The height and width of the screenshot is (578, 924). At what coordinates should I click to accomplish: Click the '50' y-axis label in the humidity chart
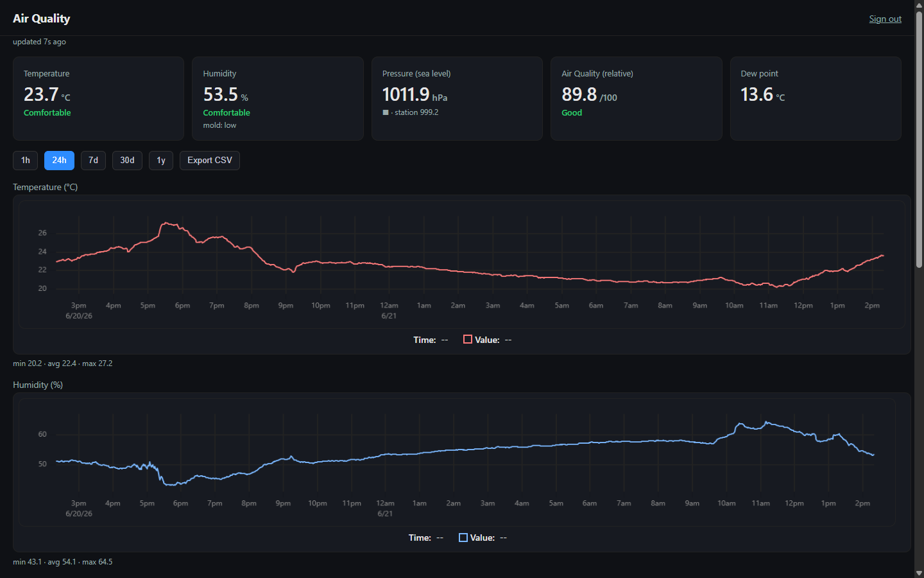point(42,464)
